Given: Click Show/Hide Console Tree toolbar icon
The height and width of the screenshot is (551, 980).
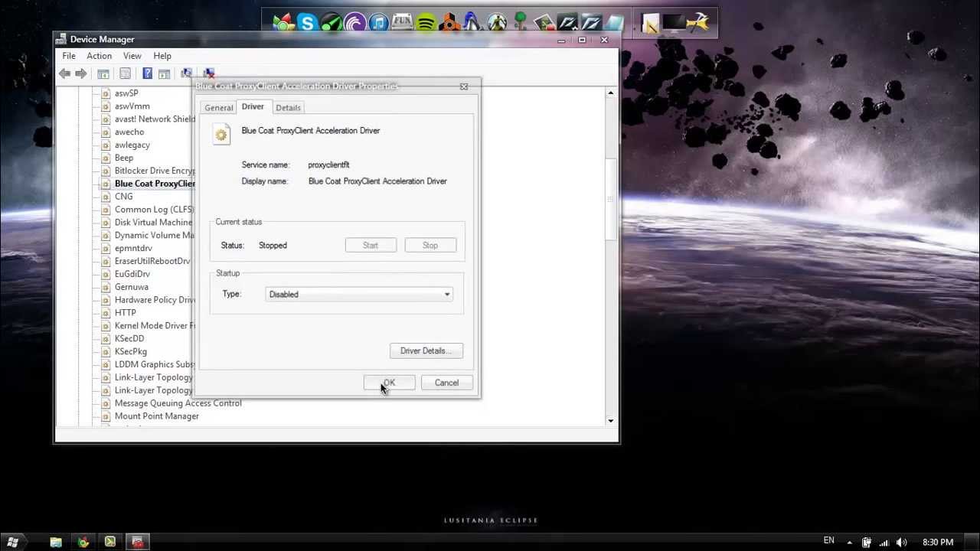Looking at the screenshot, I should coord(103,73).
